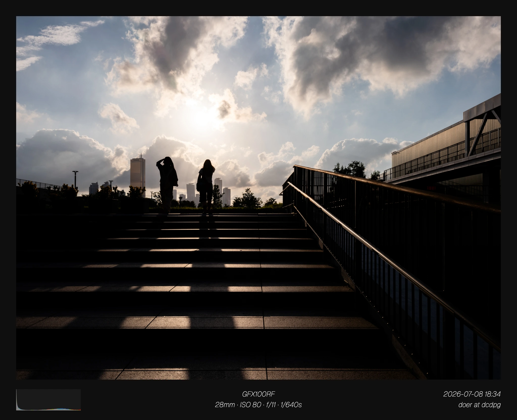This screenshot has height=420, width=517.
Task: Click the 2026-07-08 18:34 timestamp
Action: click(x=472, y=394)
